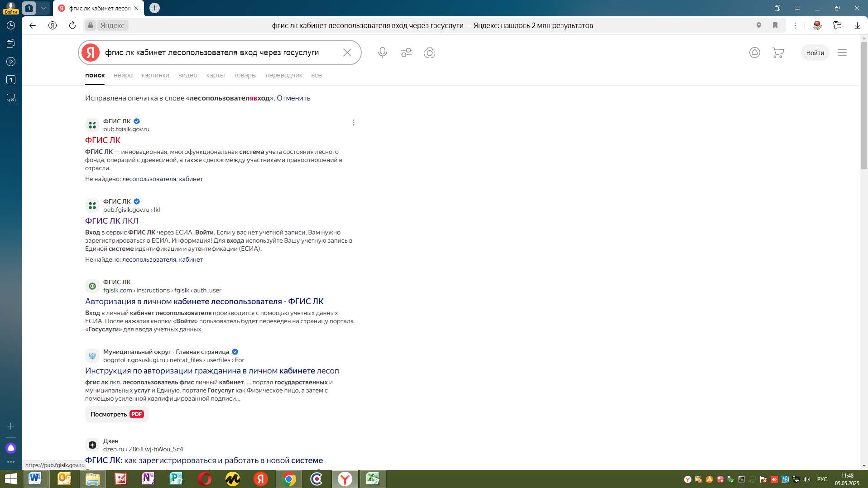Open browser three-dot menu in address bar

[x=795, y=25]
